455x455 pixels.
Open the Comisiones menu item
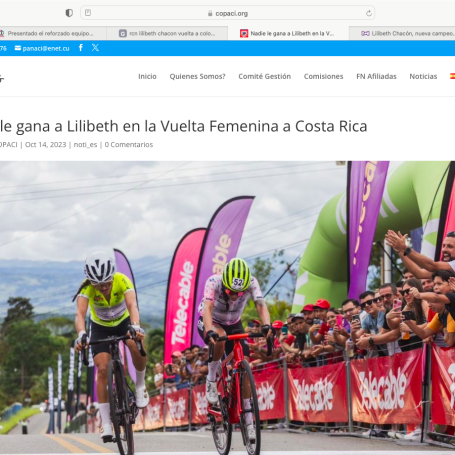(323, 76)
